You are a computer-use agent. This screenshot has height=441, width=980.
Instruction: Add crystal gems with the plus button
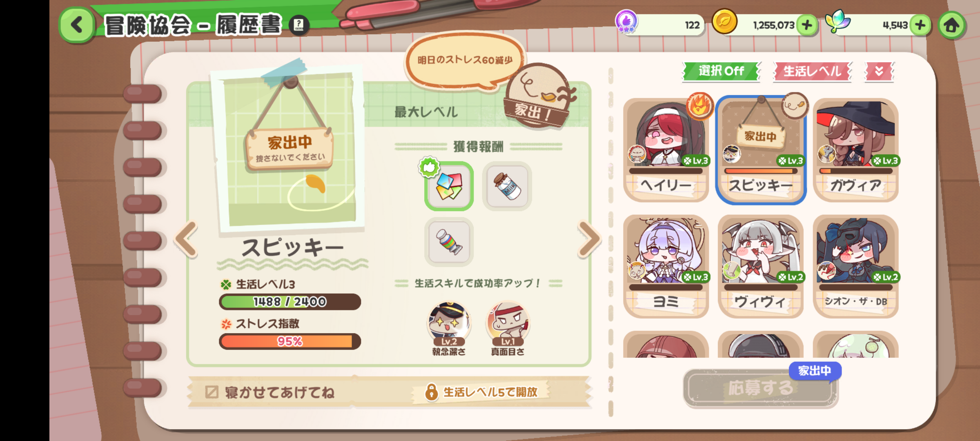(920, 25)
